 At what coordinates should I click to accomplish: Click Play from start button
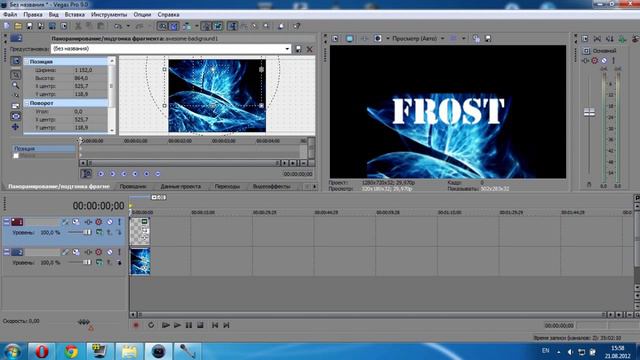[x=165, y=325]
